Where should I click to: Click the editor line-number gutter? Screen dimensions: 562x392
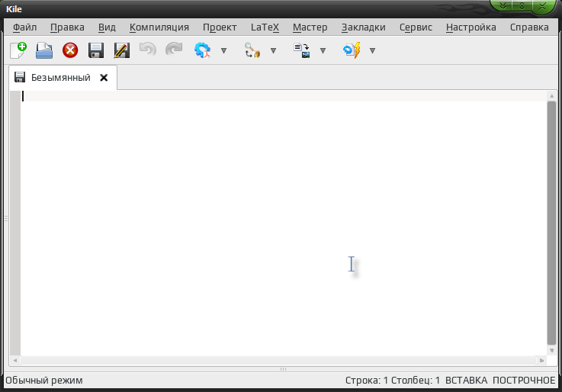[15, 223]
